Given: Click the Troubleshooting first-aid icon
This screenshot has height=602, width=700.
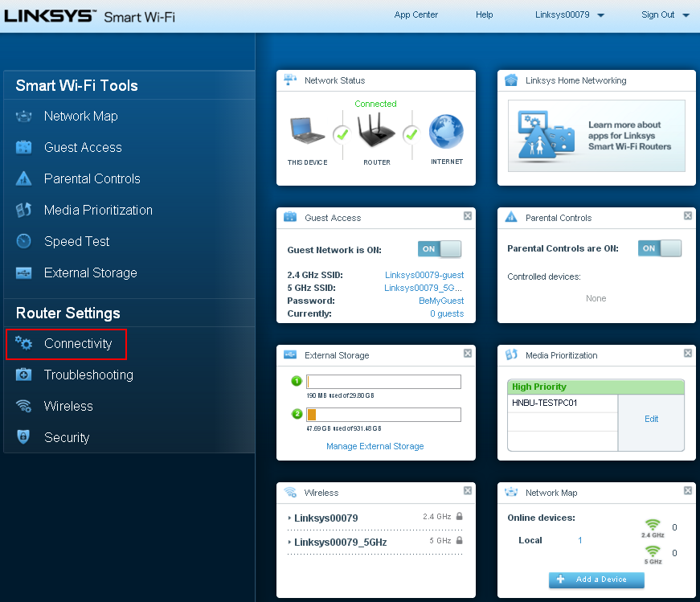Looking at the screenshot, I should pyautogui.click(x=23, y=375).
